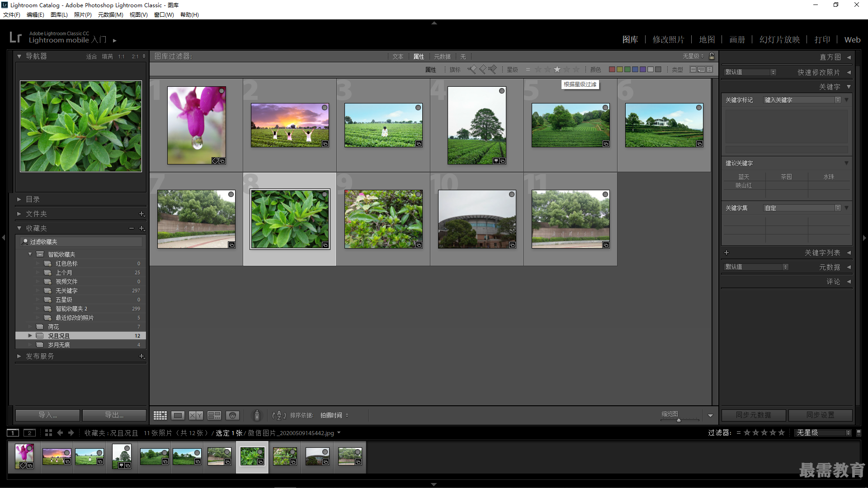The height and width of the screenshot is (488, 868).
Task: Adjust the 缩览图 thumbnail size slider
Action: click(679, 420)
